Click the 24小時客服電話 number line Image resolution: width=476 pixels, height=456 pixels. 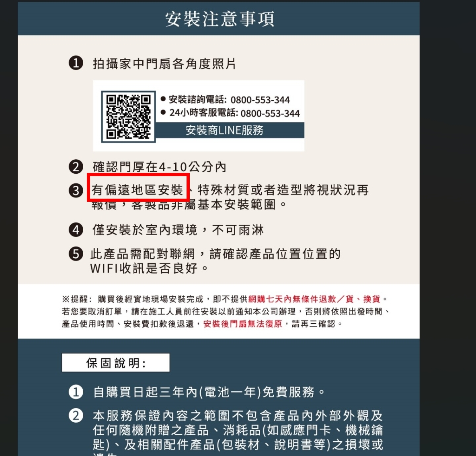(230, 113)
